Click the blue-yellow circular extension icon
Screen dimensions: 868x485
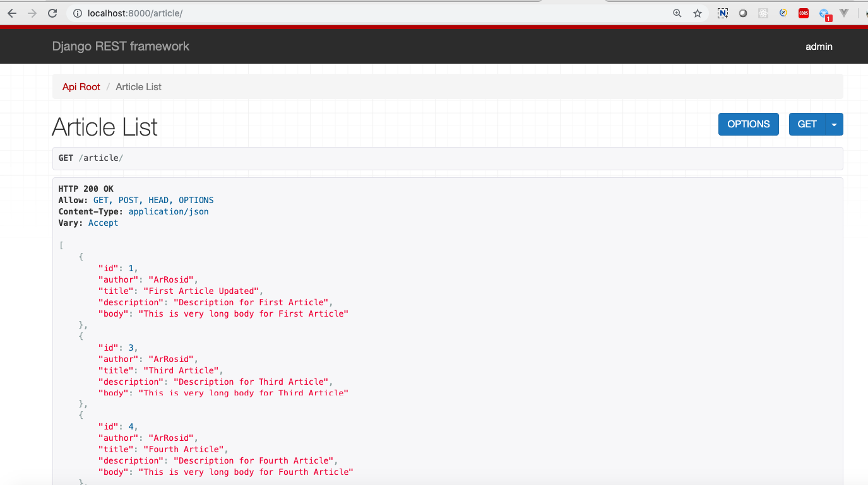(x=783, y=13)
